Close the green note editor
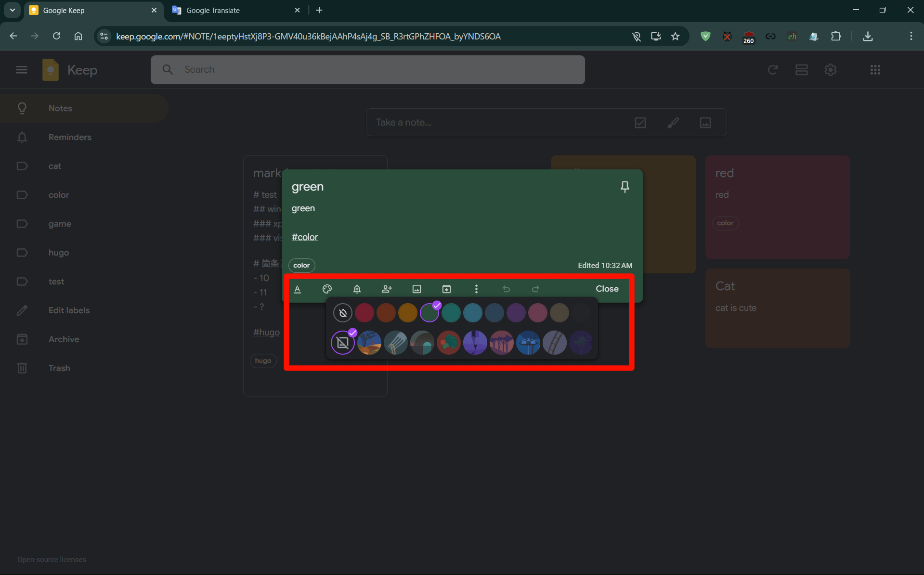 point(607,289)
